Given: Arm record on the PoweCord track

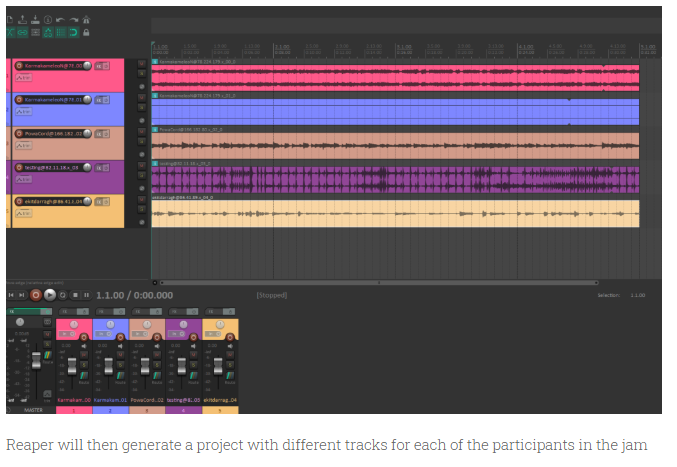Looking at the screenshot, I should point(17,134).
